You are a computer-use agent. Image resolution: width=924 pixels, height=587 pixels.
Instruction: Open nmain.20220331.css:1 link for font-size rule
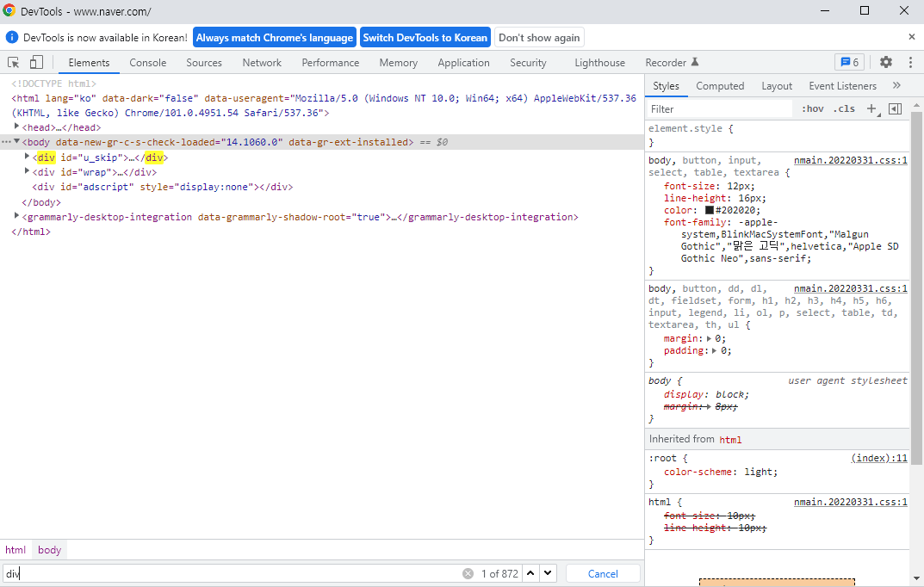pos(850,160)
